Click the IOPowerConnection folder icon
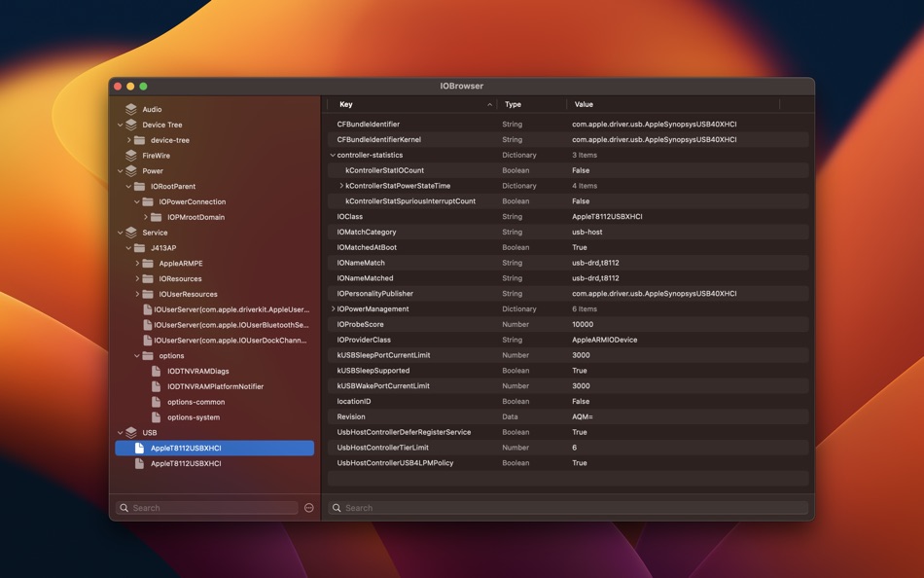The height and width of the screenshot is (578, 924). tap(148, 201)
